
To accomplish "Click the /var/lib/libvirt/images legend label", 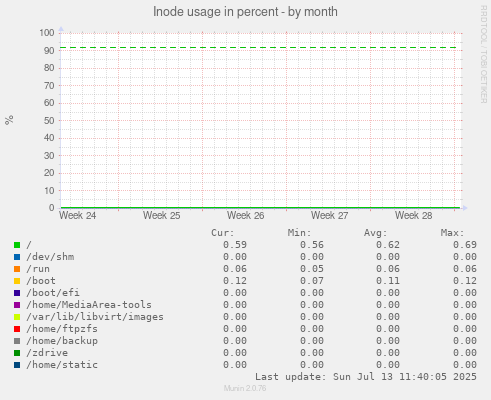I will pos(95,317).
